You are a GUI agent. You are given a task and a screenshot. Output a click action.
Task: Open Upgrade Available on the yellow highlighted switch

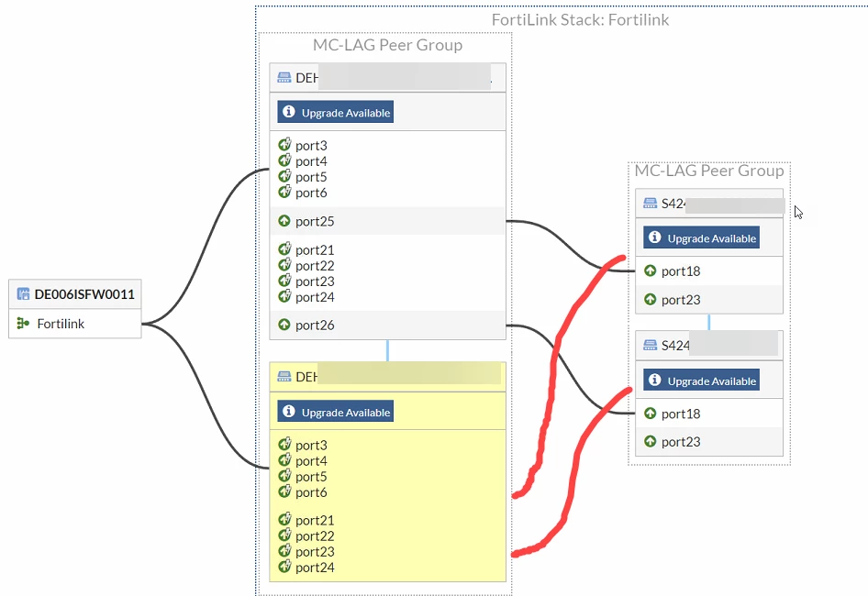click(x=336, y=412)
